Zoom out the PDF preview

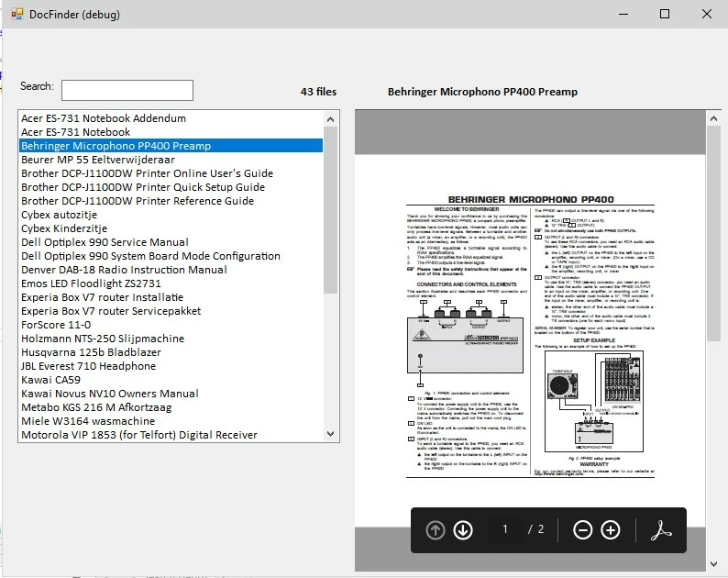[x=583, y=529]
